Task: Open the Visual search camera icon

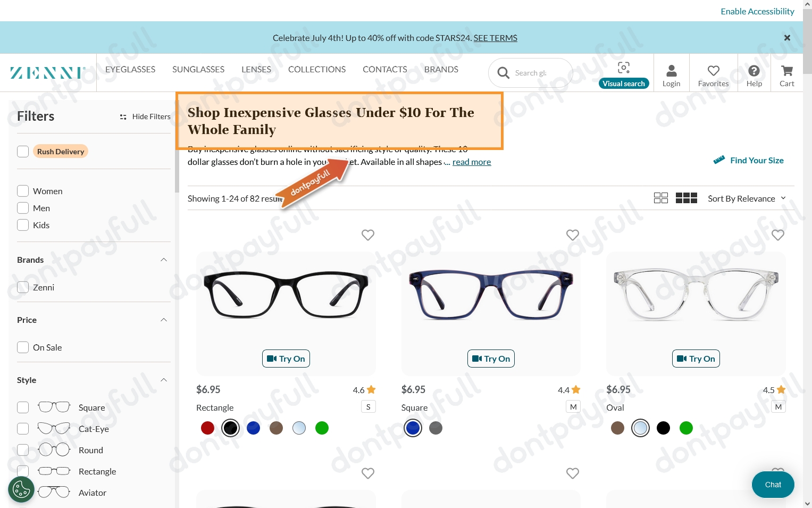Action: tap(624, 68)
